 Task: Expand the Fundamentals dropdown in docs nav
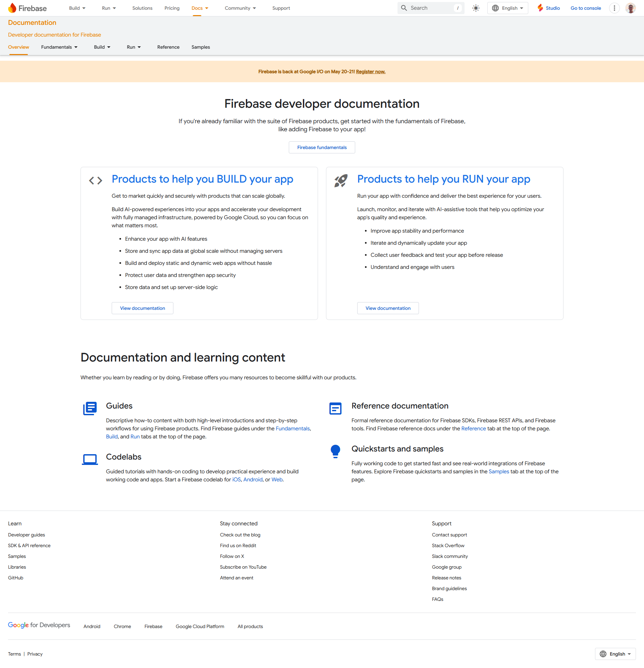pyautogui.click(x=59, y=47)
